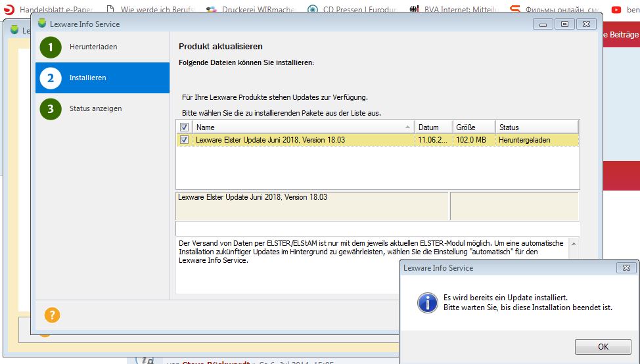Click the step 1 Herunterladen circle icon
Viewport: 640px width, 364px height.
tap(51, 47)
